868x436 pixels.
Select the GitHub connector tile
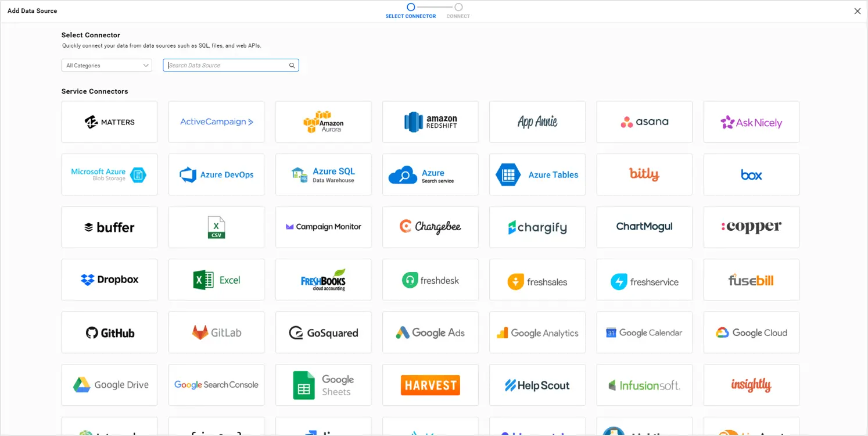(x=109, y=333)
